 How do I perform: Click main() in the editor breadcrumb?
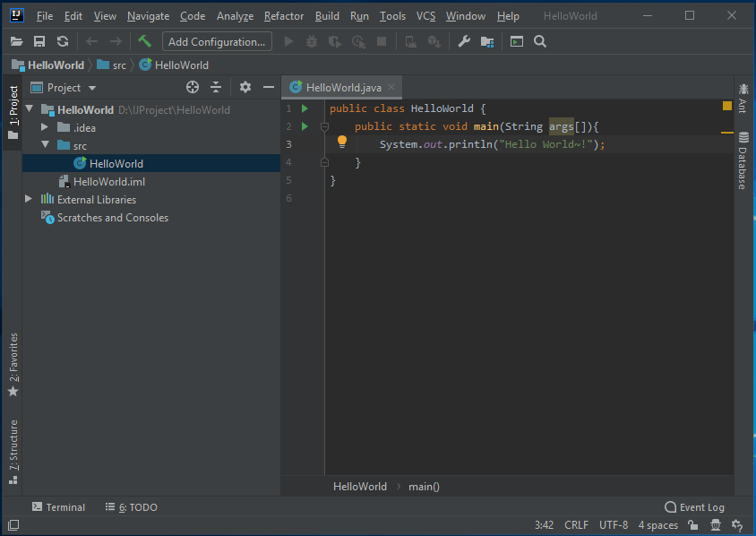424,487
